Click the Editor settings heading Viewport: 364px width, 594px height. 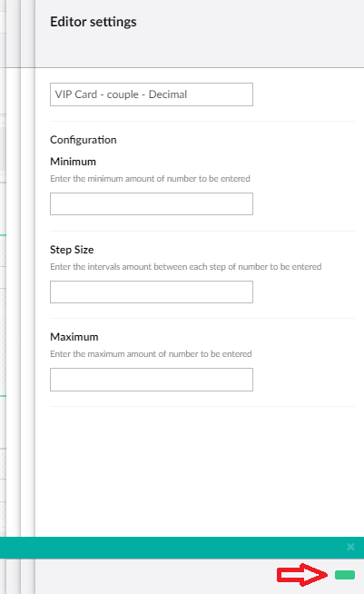tap(93, 22)
